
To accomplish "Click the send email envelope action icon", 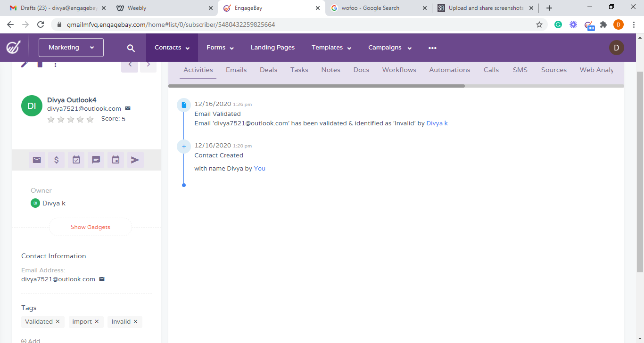I will tap(37, 160).
